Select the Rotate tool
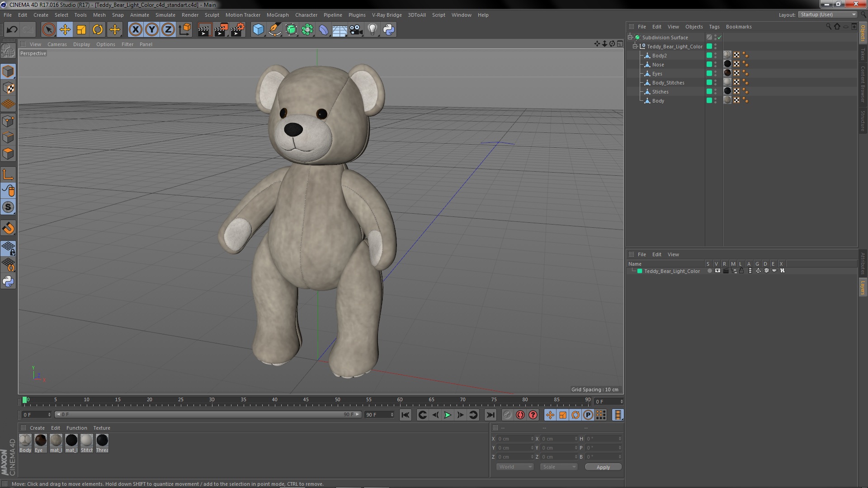The height and width of the screenshot is (488, 868). coord(98,30)
